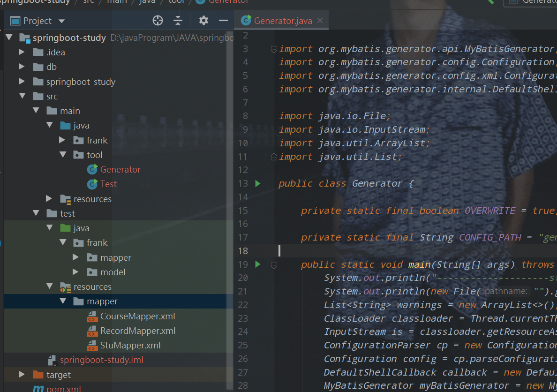557x392 pixels.
Task: Collapse the mapper folder in resources
Action: (x=63, y=301)
